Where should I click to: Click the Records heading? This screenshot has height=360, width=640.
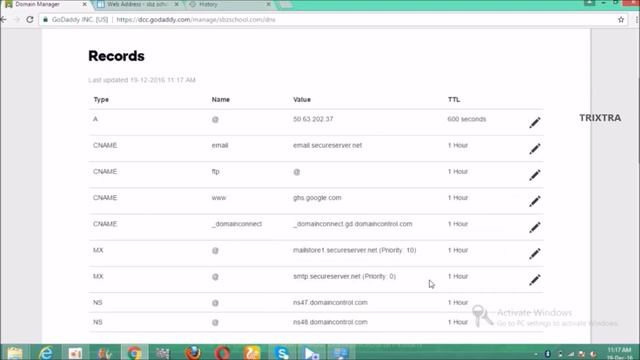[x=116, y=56]
